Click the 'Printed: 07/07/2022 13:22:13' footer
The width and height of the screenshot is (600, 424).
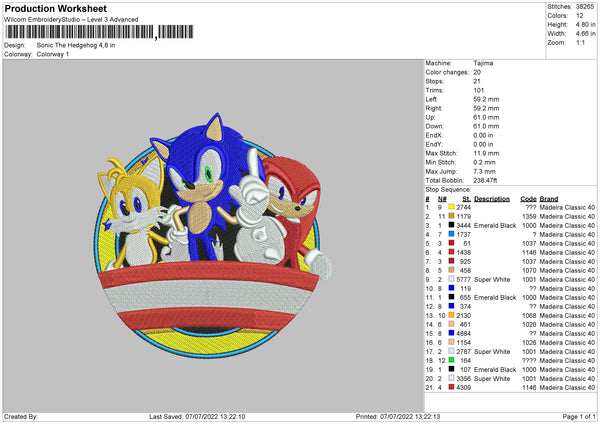[x=398, y=416]
